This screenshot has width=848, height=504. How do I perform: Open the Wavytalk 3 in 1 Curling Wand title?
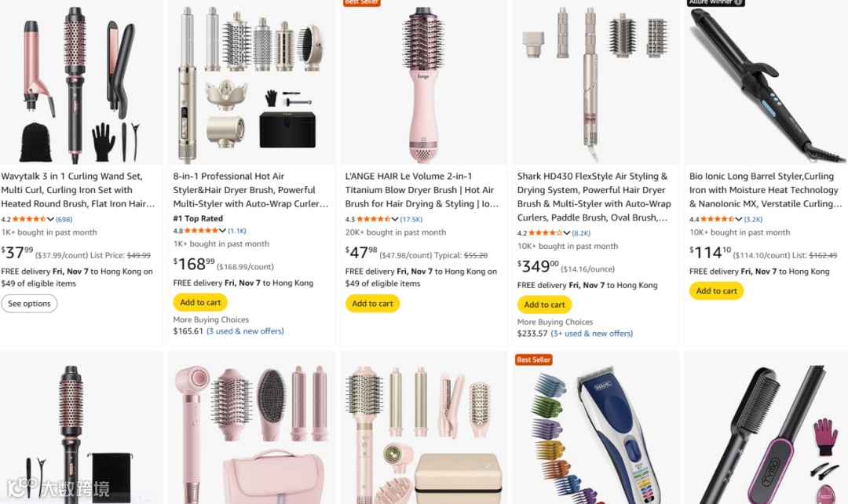click(78, 190)
